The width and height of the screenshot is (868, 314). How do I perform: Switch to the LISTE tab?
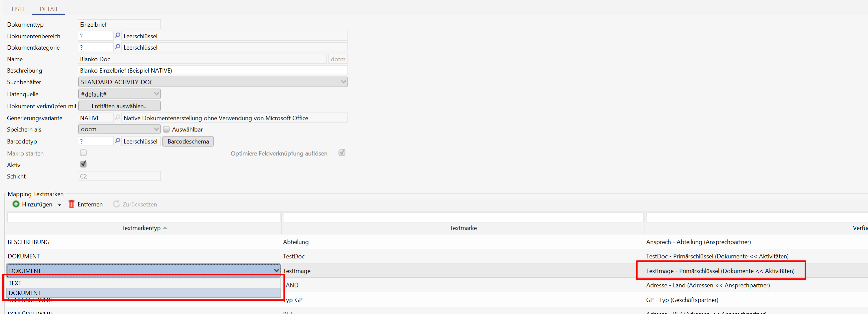coord(18,9)
